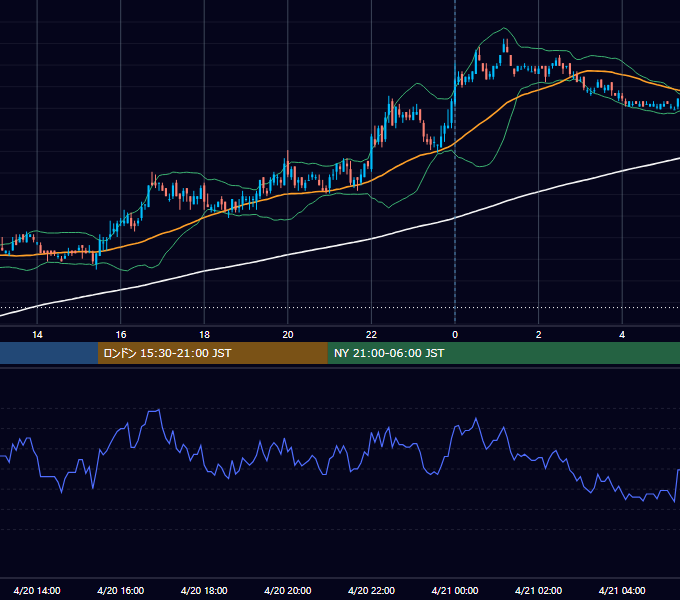This screenshot has width=680, height=600.
Task: Click the 4/20 18:00 date label
Action: (204, 590)
